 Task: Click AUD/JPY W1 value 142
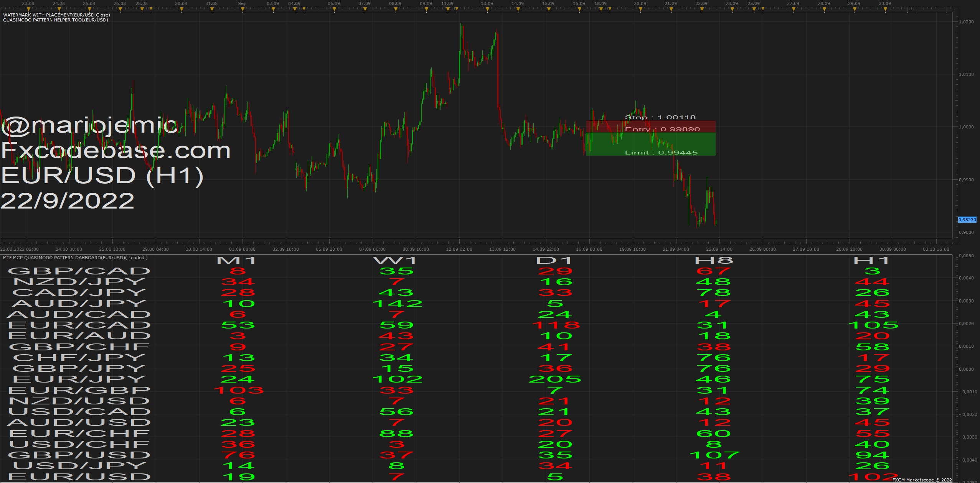(397, 304)
